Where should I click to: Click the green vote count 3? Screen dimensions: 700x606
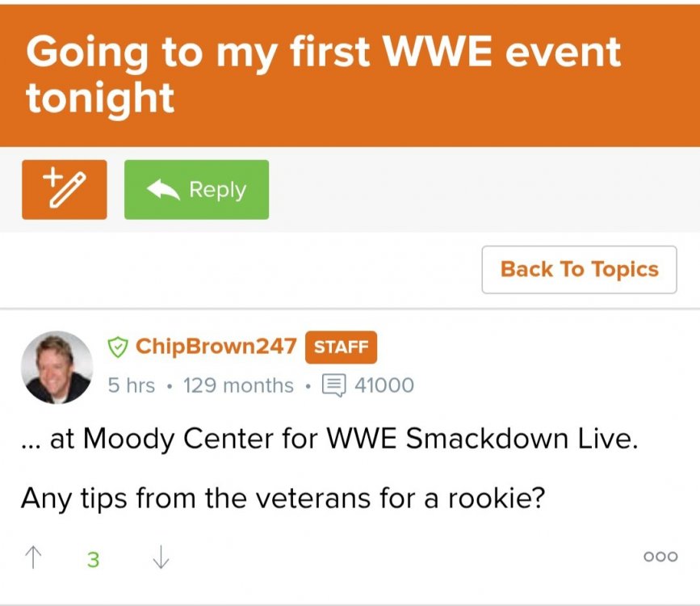coord(93,559)
